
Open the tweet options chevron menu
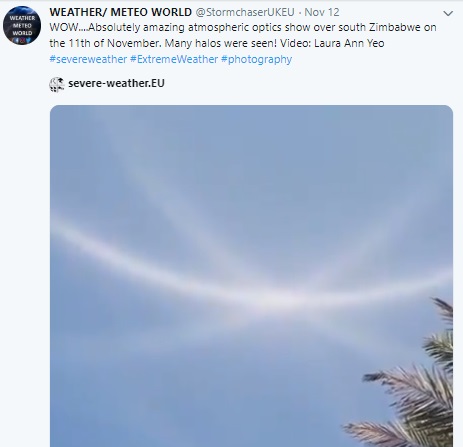[448, 13]
